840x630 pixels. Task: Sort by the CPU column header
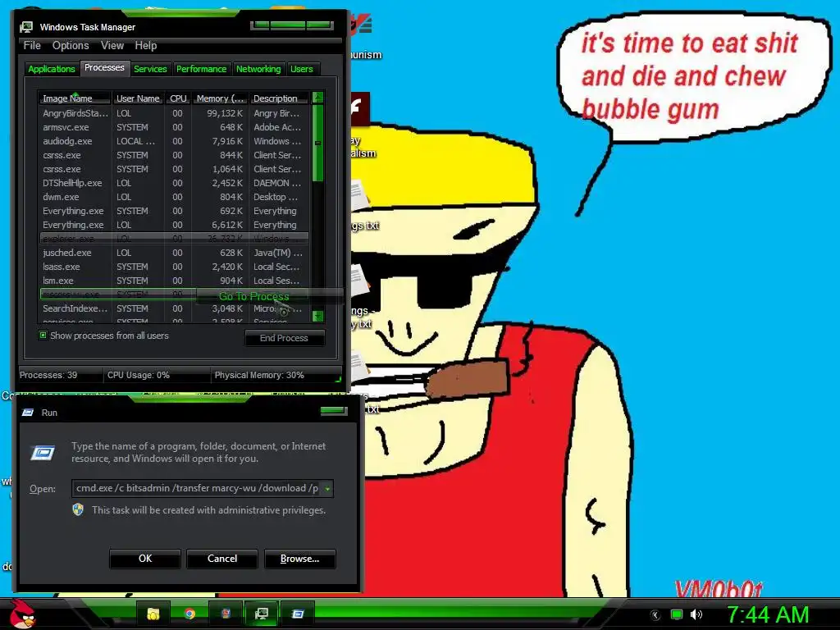pyautogui.click(x=178, y=98)
